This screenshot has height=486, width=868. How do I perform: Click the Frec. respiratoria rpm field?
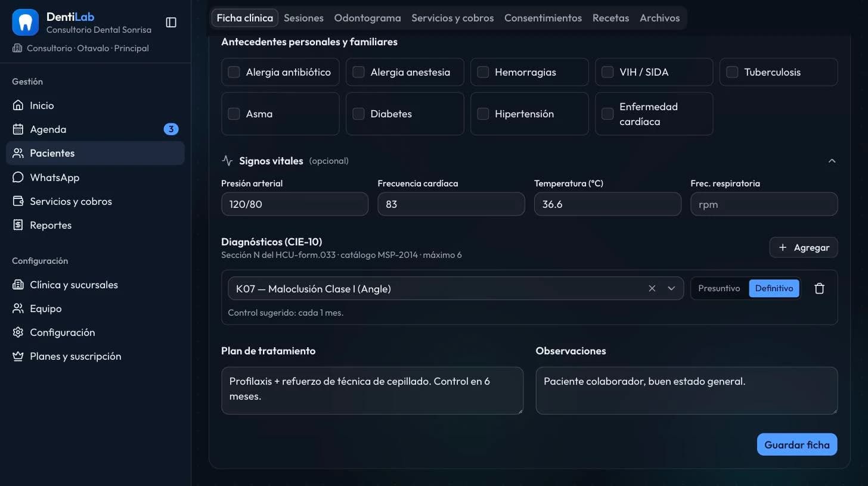tap(764, 204)
